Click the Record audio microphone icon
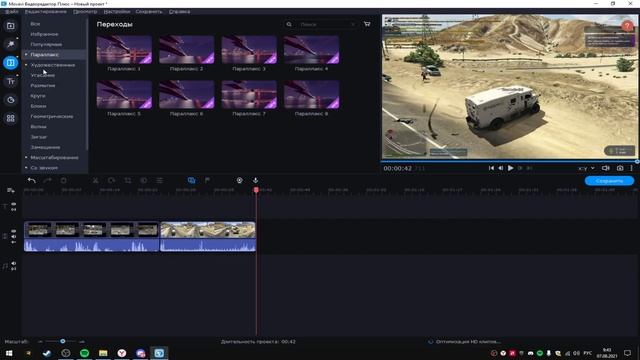Image resolution: width=640 pixels, height=360 pixels. [256, 180]
